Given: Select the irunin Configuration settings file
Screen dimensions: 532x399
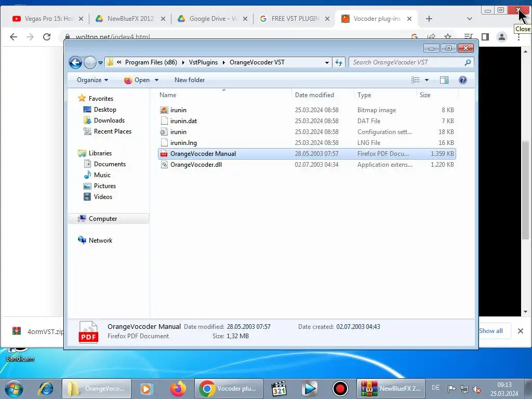Looking at the screenshot, I should 307,131.
